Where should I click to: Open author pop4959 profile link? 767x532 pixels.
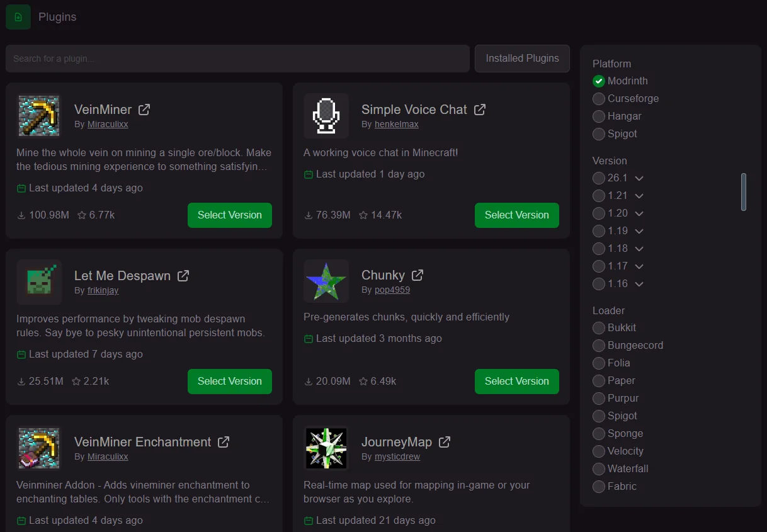[x=392, y=291]
